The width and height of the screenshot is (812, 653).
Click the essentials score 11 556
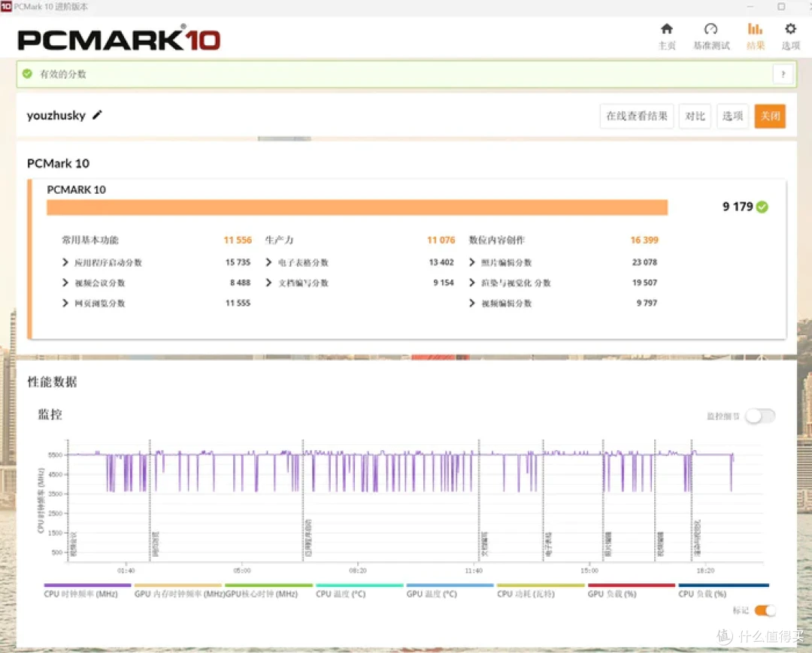pyautogui.click(x=238, y=240)
